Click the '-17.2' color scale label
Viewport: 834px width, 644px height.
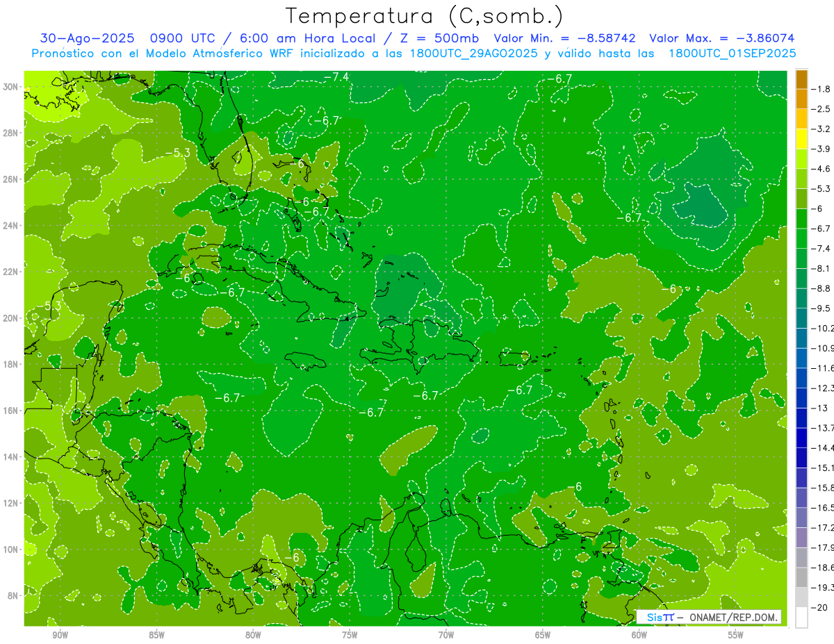point(823,528)
